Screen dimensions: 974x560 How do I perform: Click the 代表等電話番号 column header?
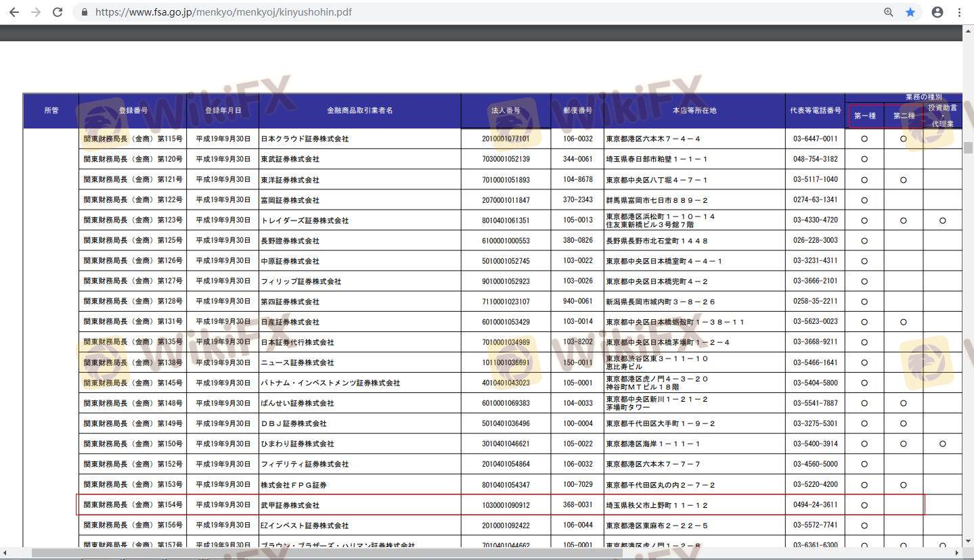coord(816,110)
